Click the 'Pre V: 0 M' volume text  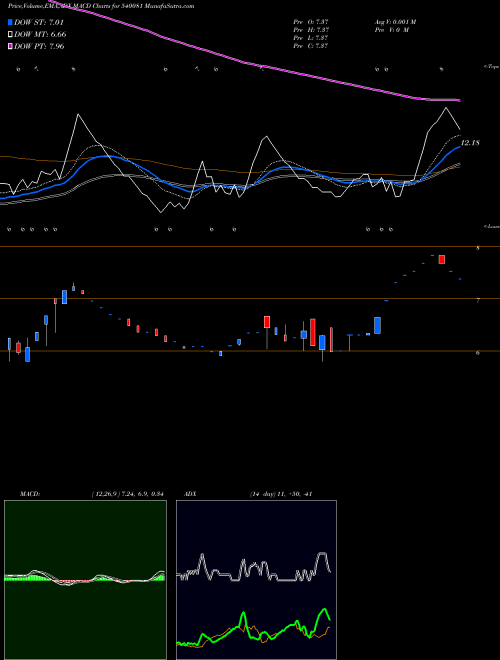click(x=391, y=30)
